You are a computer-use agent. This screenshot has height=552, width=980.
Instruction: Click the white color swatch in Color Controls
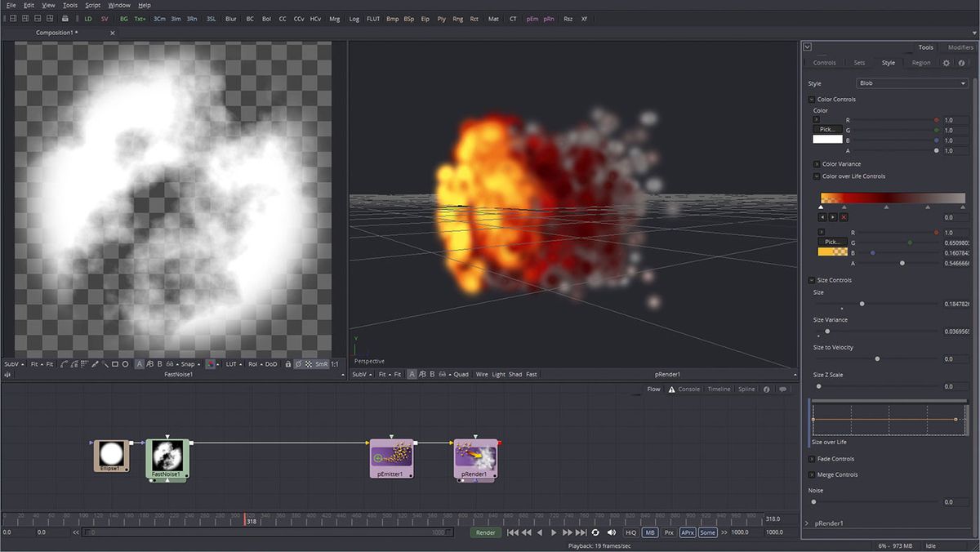pyautogui.click(x=826, y=139)
